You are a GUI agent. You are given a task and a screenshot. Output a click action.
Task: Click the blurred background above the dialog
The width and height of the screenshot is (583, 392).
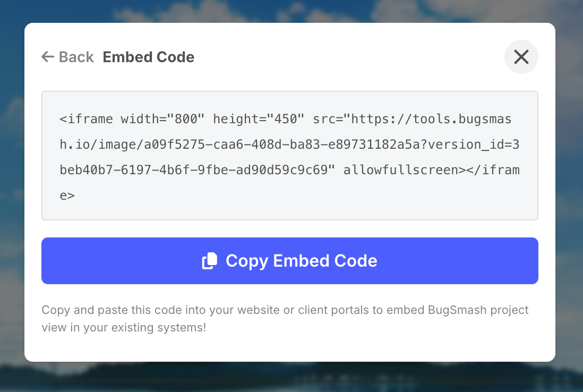click(291, 11)
